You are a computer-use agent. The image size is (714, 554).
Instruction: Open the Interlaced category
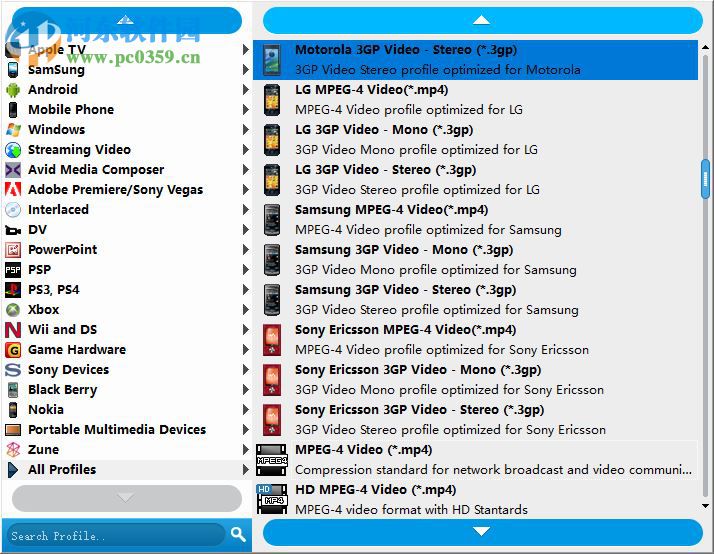127,210
